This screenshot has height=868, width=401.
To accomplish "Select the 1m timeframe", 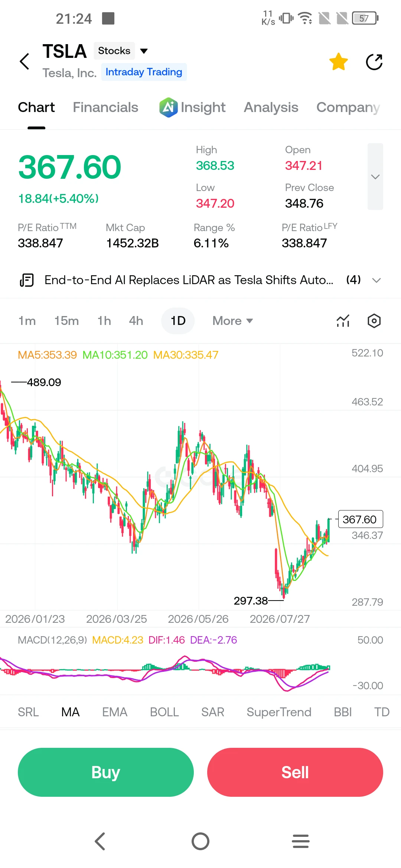I will pyautogui.click(x=27, y=321).
